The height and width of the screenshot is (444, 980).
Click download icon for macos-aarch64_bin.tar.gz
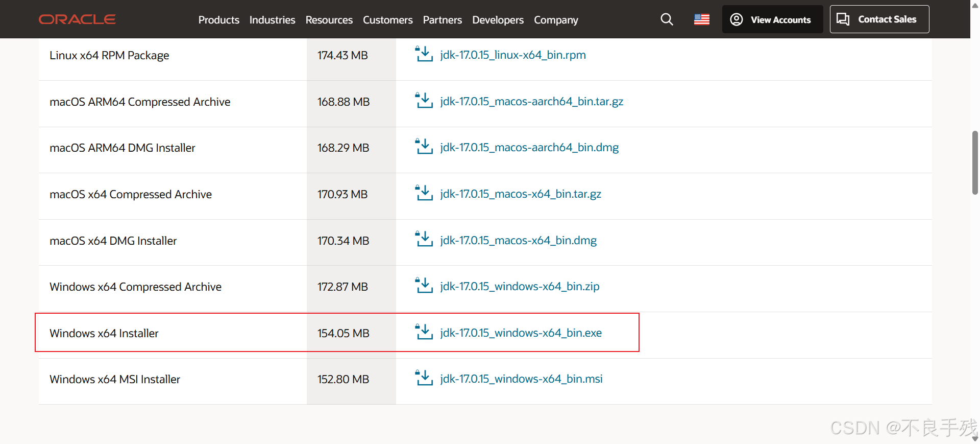[424, 100]
